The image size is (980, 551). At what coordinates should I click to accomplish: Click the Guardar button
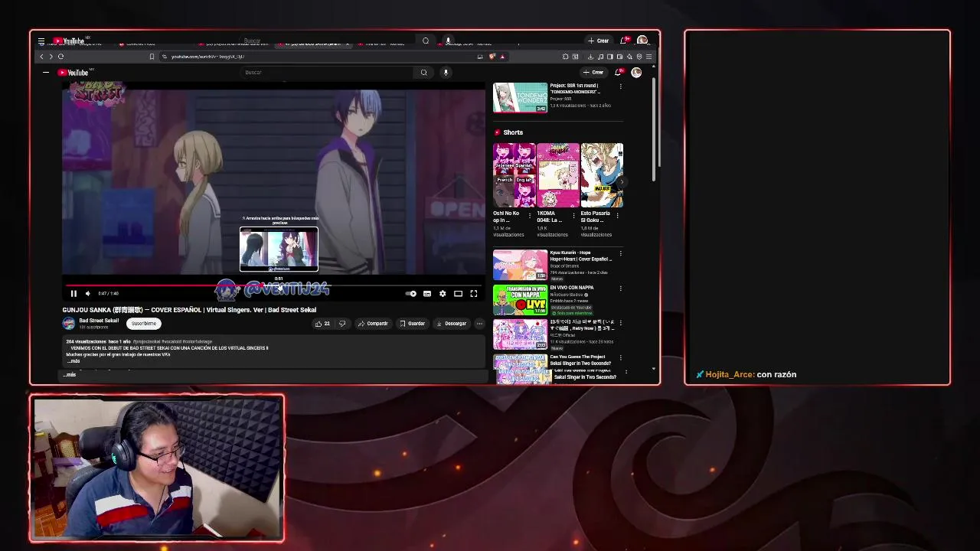coord(412,324)
